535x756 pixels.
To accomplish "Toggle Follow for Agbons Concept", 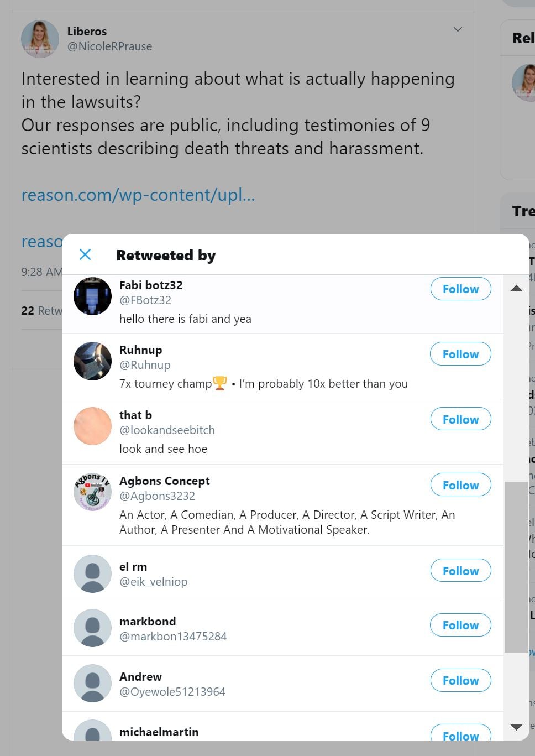I will coord(460,486).
